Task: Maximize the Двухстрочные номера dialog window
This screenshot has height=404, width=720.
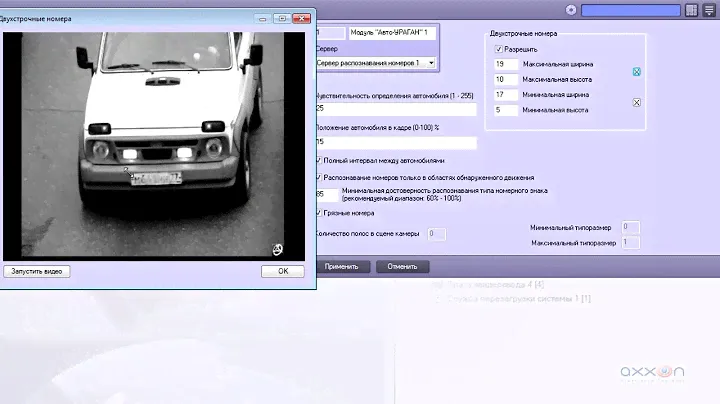Action: pos(282,18)
